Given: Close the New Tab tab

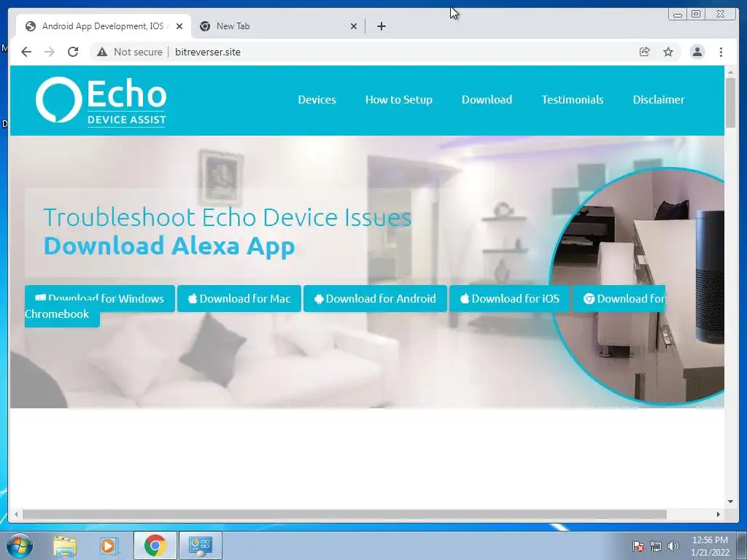Looking at the screenshot, I should [x=354, y=26].
